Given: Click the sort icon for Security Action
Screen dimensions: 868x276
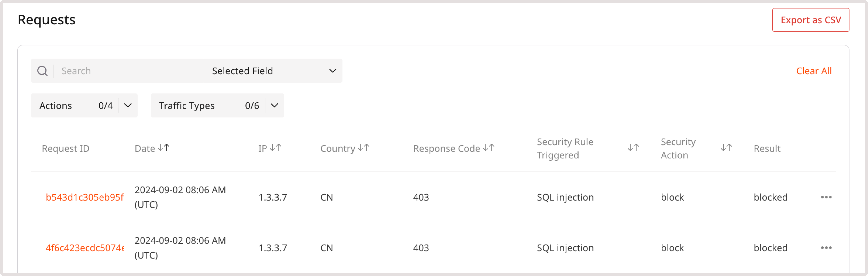Looking at the screenshot, I should (726, 147).
